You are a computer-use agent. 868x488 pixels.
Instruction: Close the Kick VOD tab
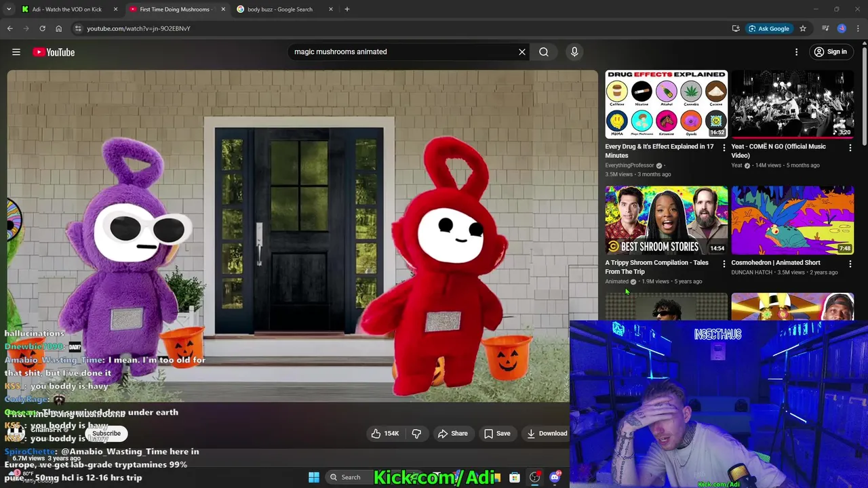point(115,9)
